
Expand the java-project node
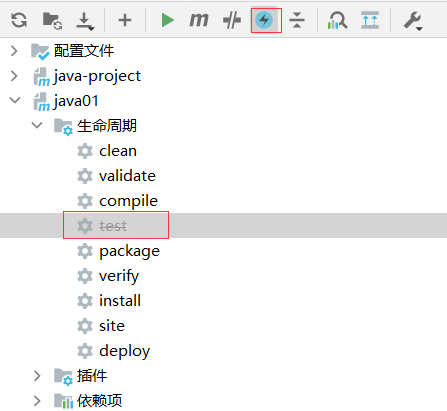click(x=14, y=76)
